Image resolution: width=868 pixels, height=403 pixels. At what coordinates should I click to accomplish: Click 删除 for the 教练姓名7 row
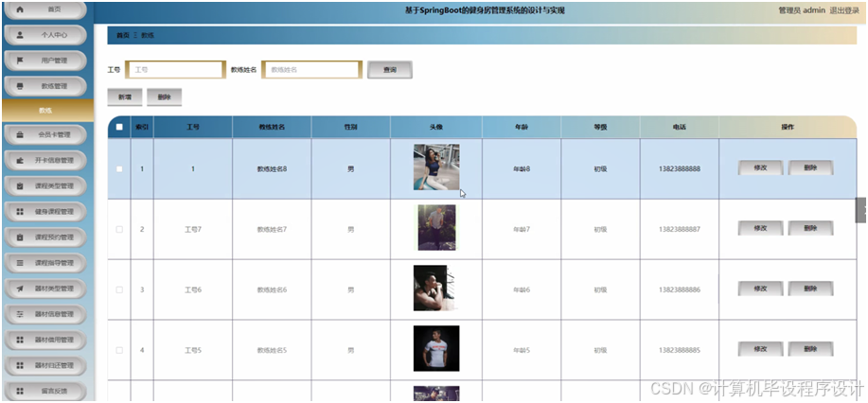point(810,228)
